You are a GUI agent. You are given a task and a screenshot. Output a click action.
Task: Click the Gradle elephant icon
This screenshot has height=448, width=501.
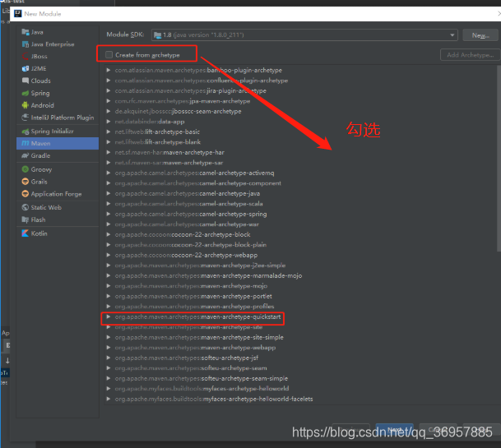click(26, 155)
